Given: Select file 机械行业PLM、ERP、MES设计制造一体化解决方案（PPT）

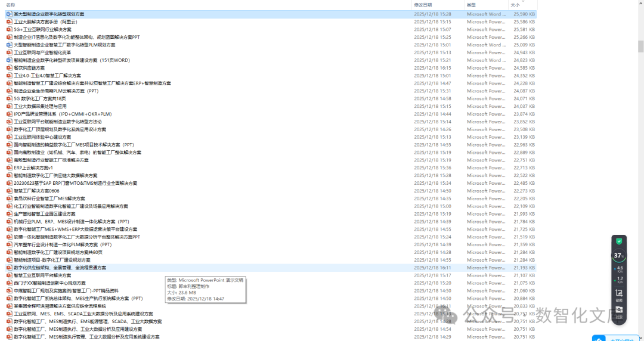Looking at the screenshot, I should (72, 221).
